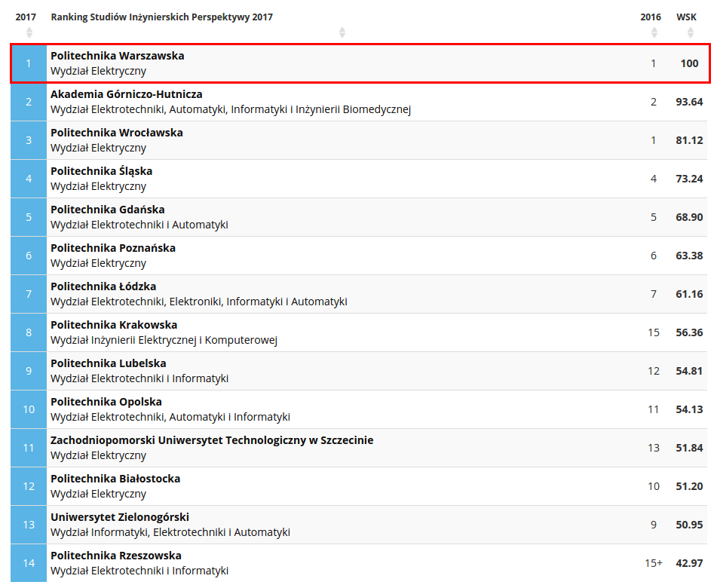Select Politechnika Krakowska in the ranking

coord(114,325)
